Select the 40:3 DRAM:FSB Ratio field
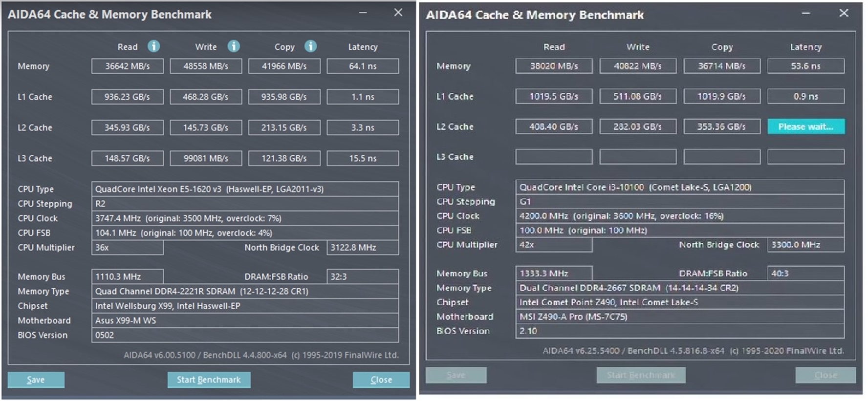Screen dimensions: 868x401 tap(805, 273)
